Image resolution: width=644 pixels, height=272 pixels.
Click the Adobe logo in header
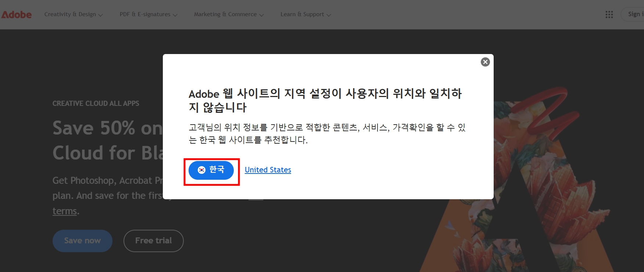[17, 15]
